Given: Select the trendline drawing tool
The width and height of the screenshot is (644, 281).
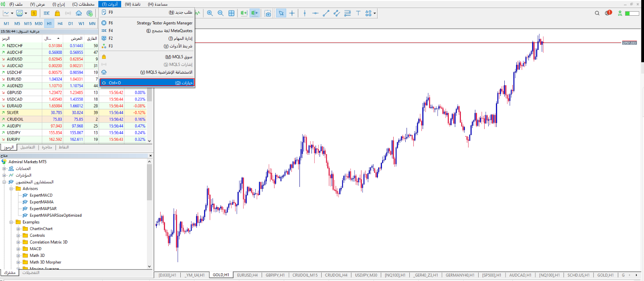Looking at the screenshot, I should pos(326,13).
